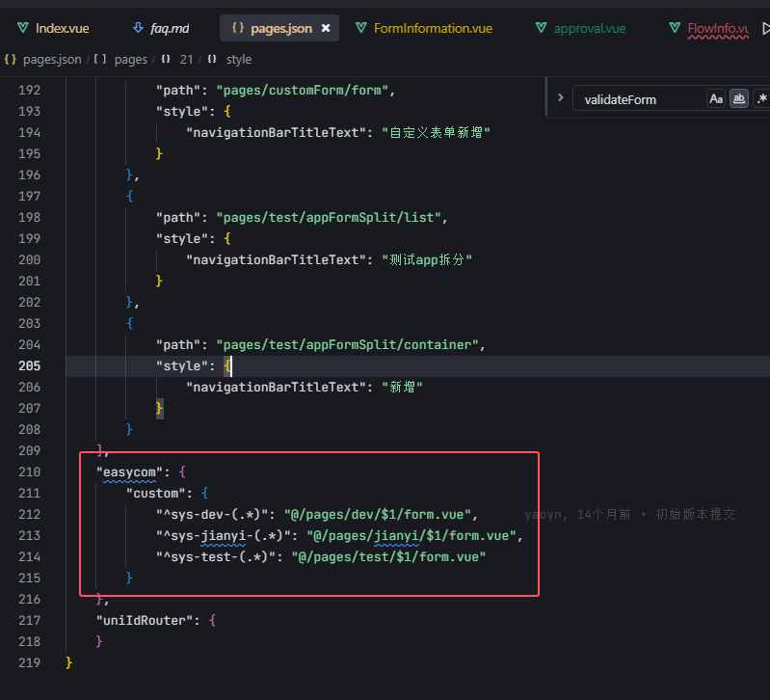Click the run triangle icon in tab bar
The image size is (770, 700).
765,28
